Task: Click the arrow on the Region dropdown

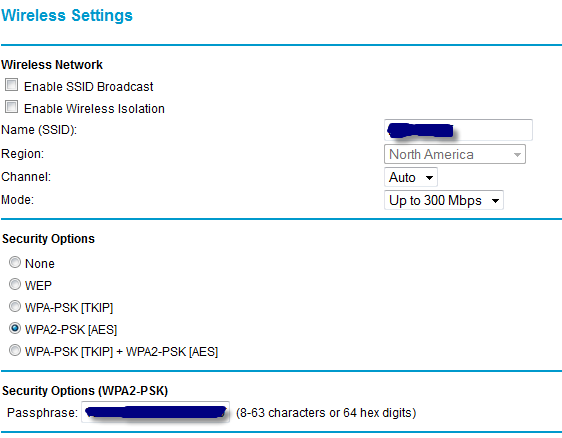Action: [x=517, y=155]
